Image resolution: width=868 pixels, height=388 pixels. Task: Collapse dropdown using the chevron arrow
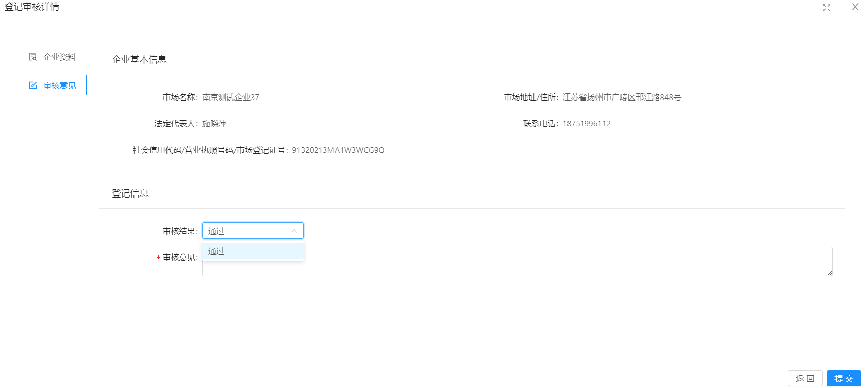(294, 231)
